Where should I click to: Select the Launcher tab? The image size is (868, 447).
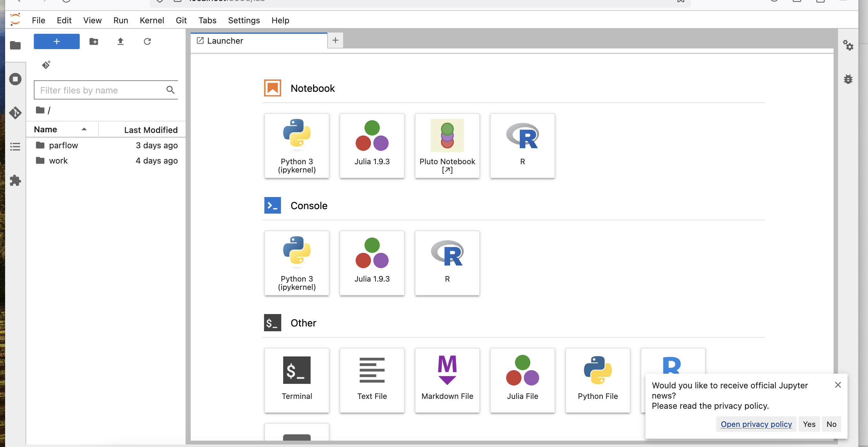(259, 41)
